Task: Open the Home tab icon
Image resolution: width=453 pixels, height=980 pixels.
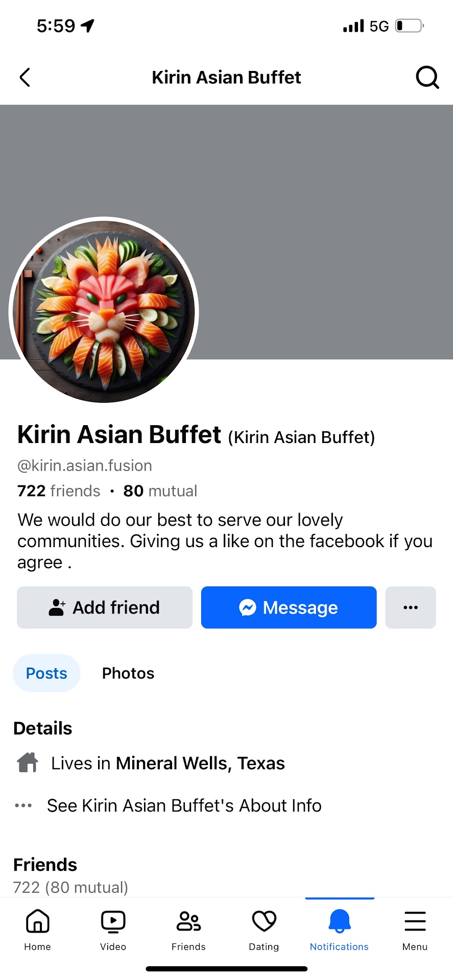Action: point(38,921)
